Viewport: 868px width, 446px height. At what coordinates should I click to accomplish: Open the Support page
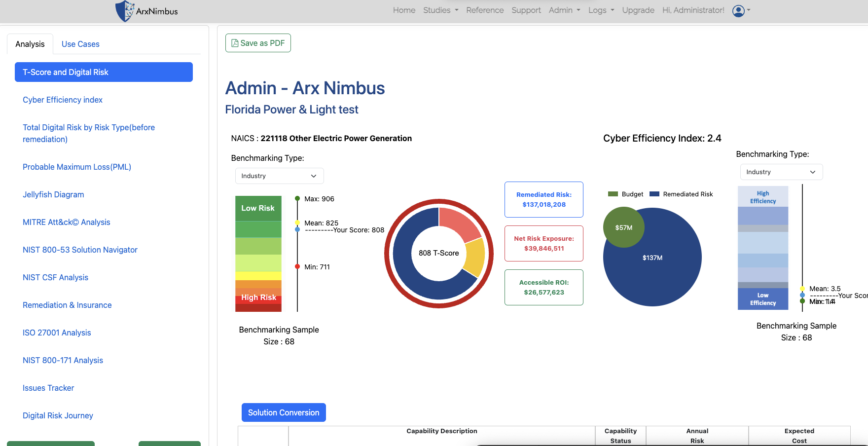pos(526,10)
